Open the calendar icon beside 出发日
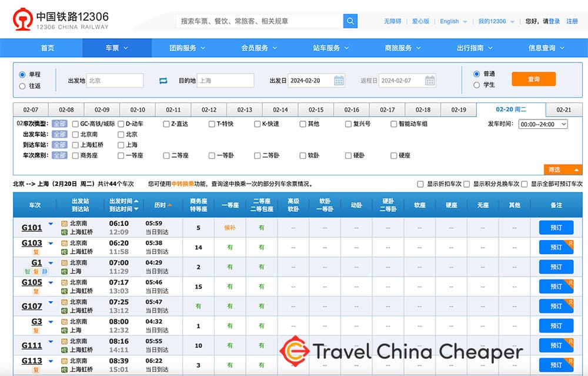This screenshot has width=588, height=376. tap(338, 81)
